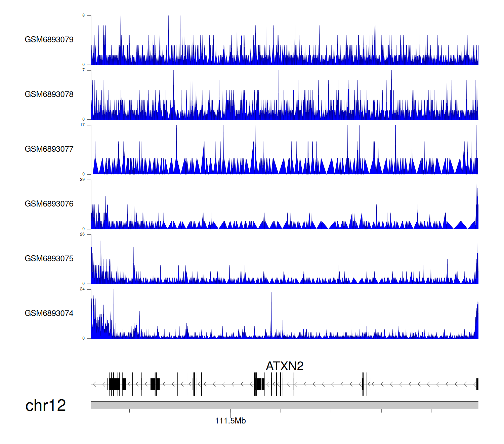Click the y-axis maximum value 24
This screenshot has height=444, width=504.
(82, 289)
